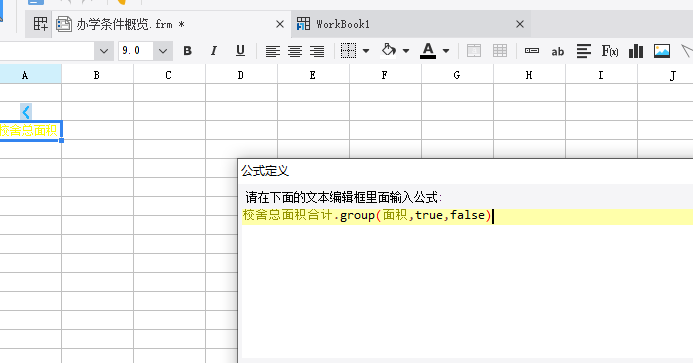Select the cell containing 校舍总面积
The height and width of the screenshot is (363, 693).
click(30, 131)
